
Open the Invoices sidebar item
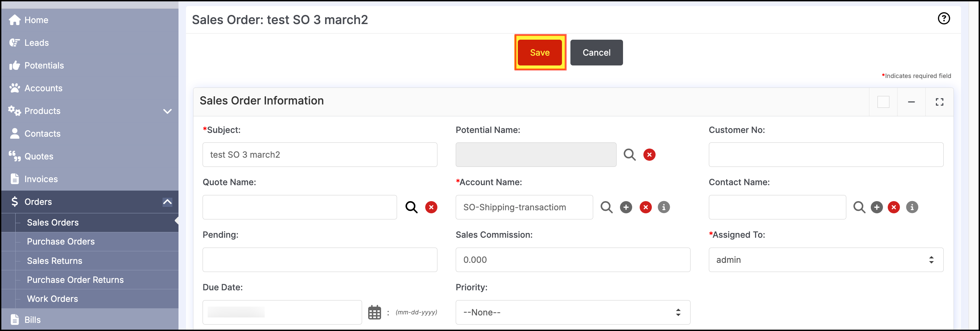41,179
